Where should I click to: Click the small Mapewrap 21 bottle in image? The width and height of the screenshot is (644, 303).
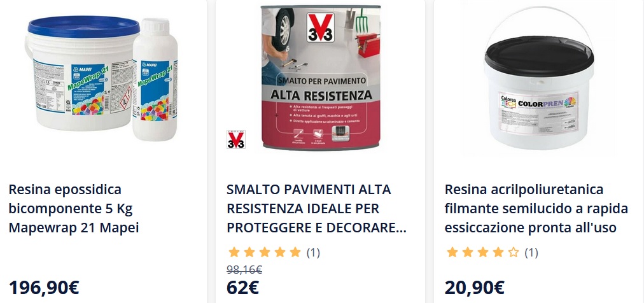(x=155, y=79)
